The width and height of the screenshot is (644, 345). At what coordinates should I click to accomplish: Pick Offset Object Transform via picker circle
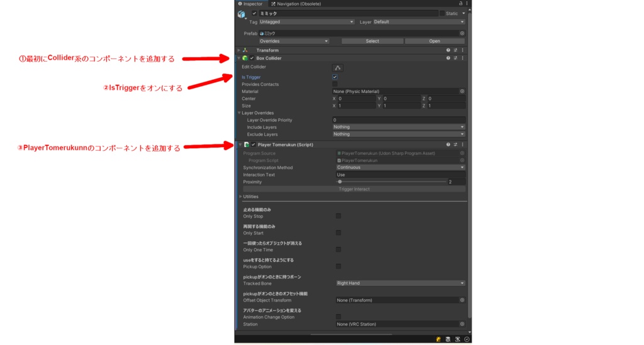(x=462, y=300)
